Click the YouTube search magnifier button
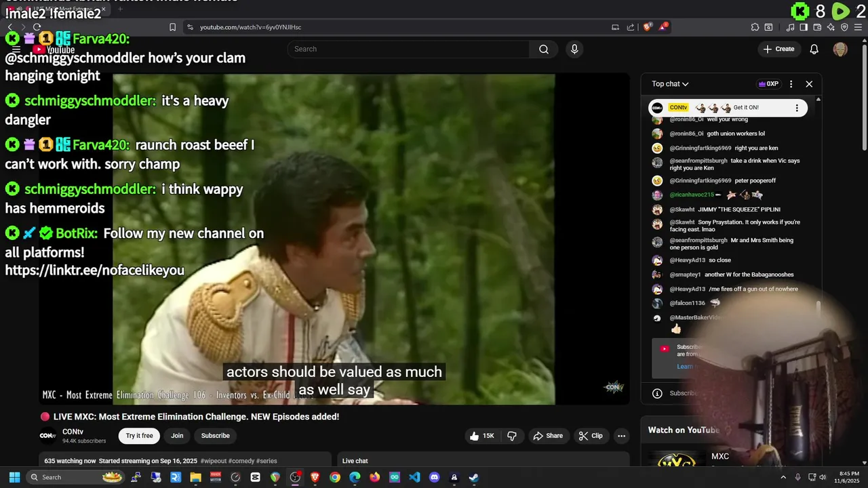Screen dimensions: 868x488 tap(543, 49)
